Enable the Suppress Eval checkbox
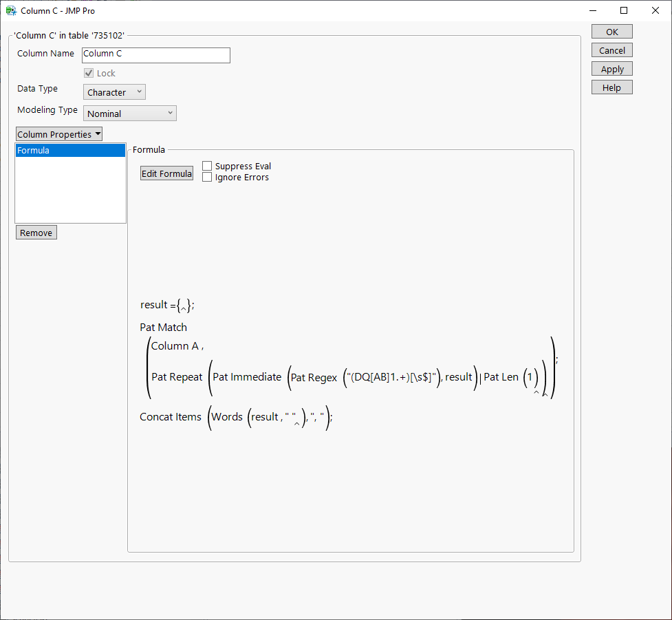Image resolution: width=672 pixels, height=620 pixels. (x=207, y=166)
